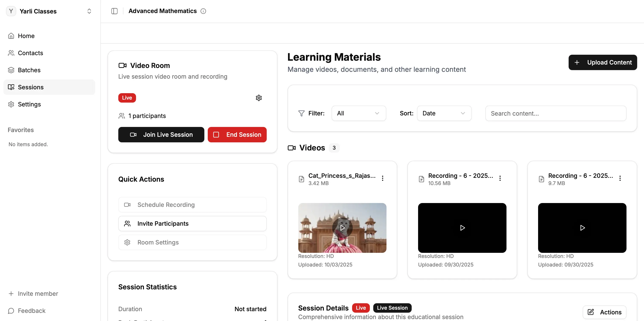644x321 pixels.
Task: Expand the Yarli Classes workspace switcher
Action: point(89,11)
